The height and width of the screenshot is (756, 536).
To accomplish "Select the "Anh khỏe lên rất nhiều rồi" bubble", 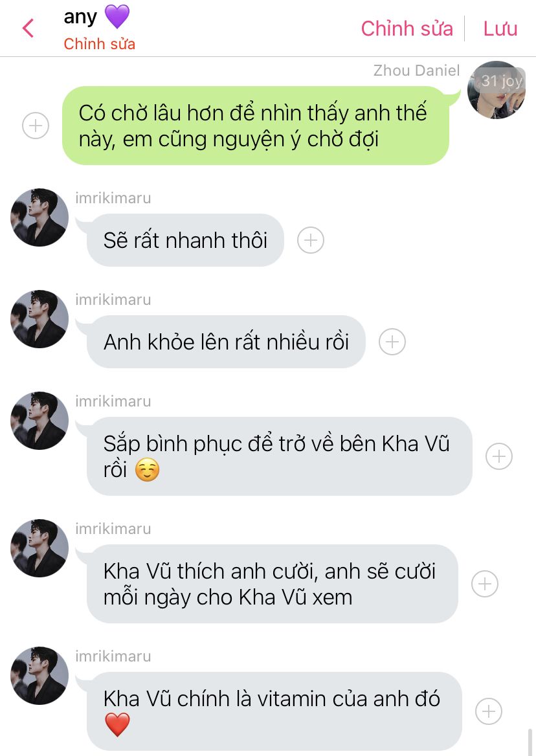I will (x=226, y=342).
